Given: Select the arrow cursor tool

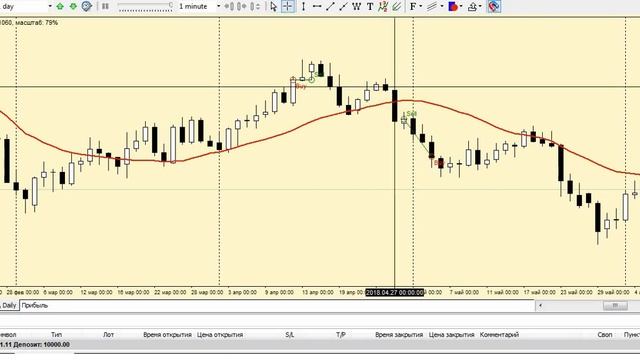Looking at the screenshot, I should pyautogui.click(x=273, y=7).
